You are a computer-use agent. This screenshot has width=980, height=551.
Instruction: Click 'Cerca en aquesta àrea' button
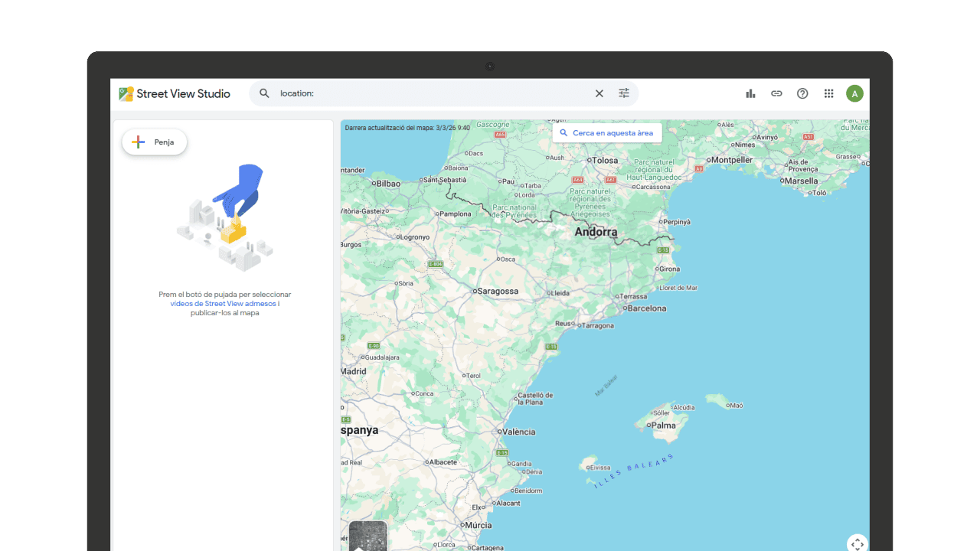pyautogui.click(x=606, y=133)
